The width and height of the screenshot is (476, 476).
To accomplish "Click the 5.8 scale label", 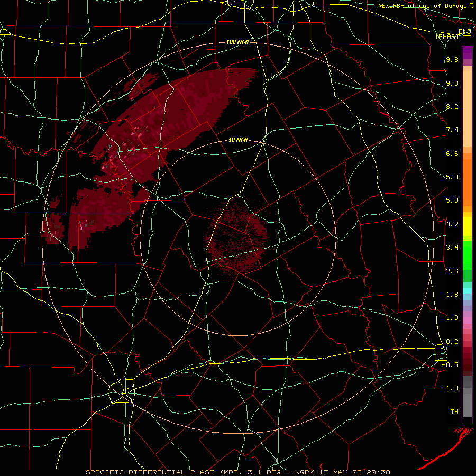I will 452,177.
